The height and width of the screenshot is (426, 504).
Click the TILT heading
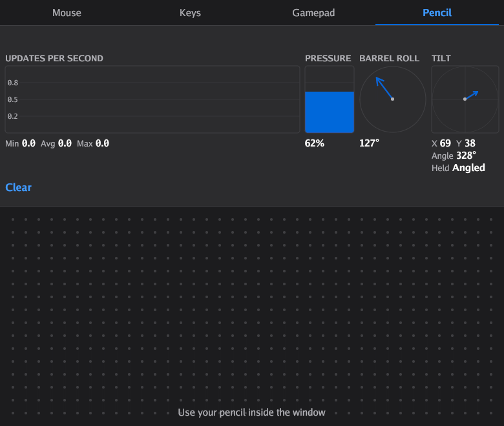pyautogui.click(x=441, y=59)
